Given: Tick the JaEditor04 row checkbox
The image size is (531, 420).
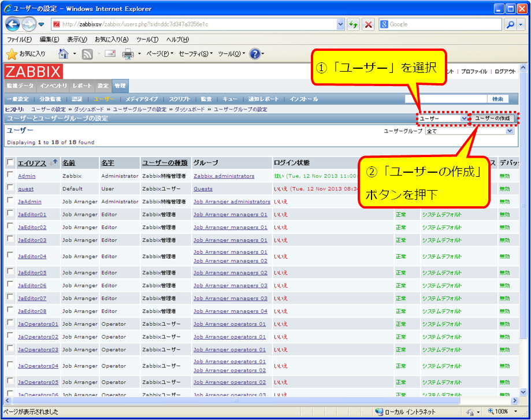Looking at the screenshot, I should pos(10,255).
